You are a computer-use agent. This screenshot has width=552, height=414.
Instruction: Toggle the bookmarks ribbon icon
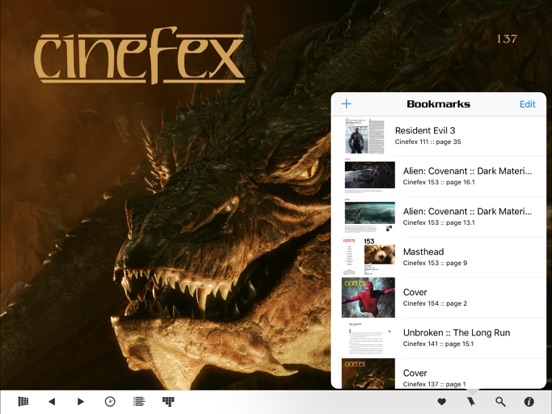click(x=471, y=401)
